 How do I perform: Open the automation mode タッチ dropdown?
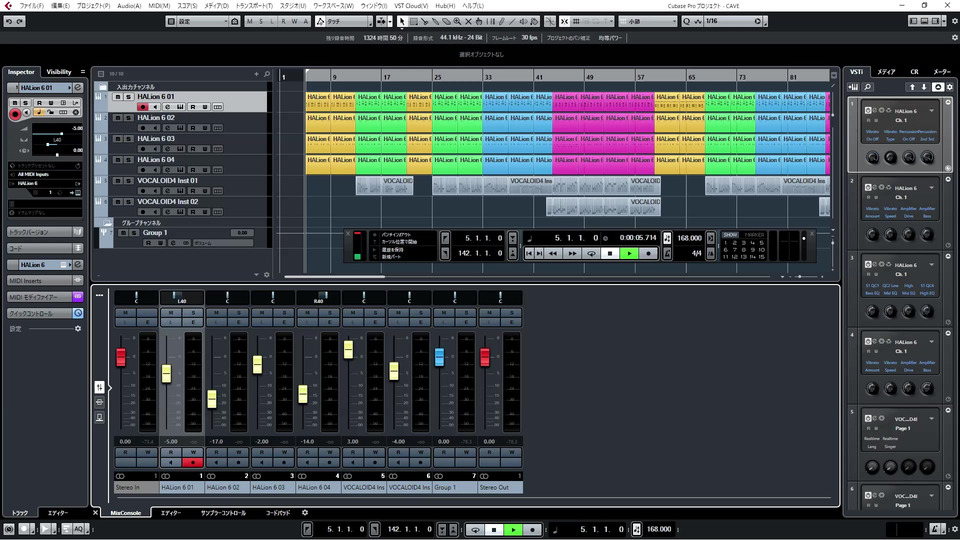[x=345, y=21]
